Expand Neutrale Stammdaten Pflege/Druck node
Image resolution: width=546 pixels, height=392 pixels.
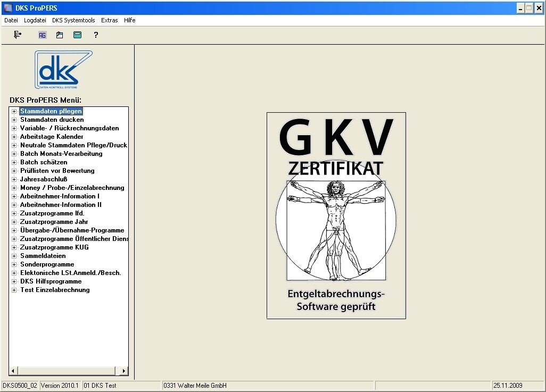click(14, 146)
